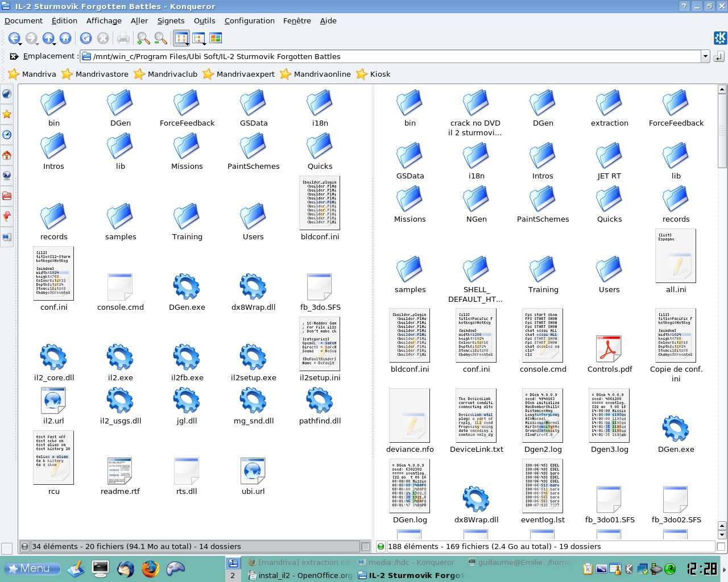728x582 pixels.
Task: Select the readme.rtf document
Action: tap(120, 476)
